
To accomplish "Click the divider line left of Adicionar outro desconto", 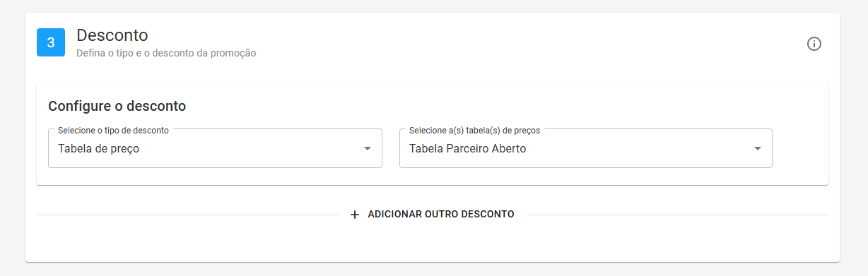I will pyautogui.click(x=187, y=215).
